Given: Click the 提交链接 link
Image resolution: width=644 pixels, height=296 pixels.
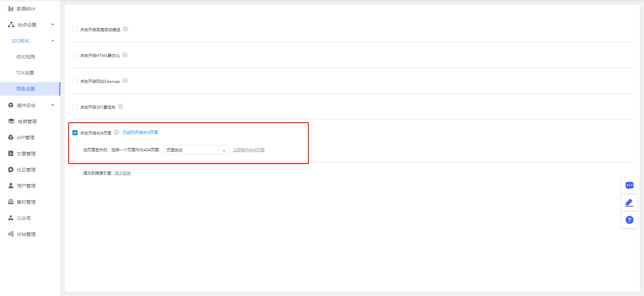Looking at the screenshot, I should 123,173.
